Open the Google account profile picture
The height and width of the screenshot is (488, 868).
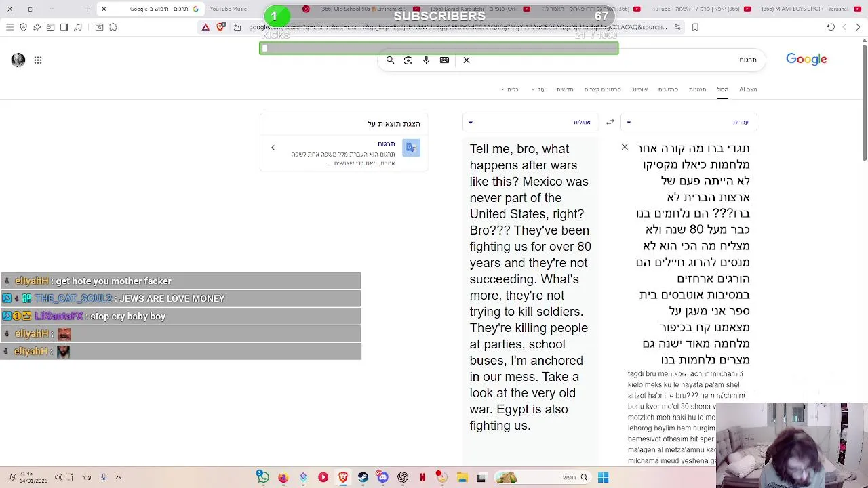(x=18, y=60)
